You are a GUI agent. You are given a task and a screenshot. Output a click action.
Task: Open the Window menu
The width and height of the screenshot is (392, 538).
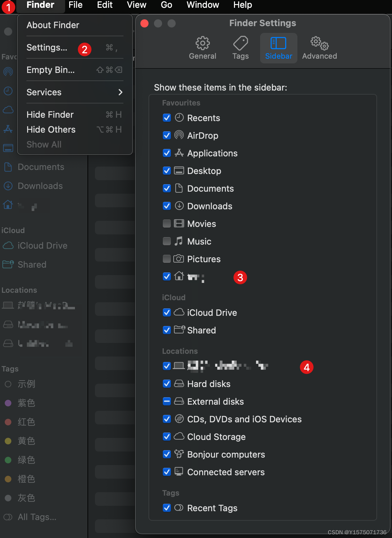pyautogui.click(x=203, y=5)
